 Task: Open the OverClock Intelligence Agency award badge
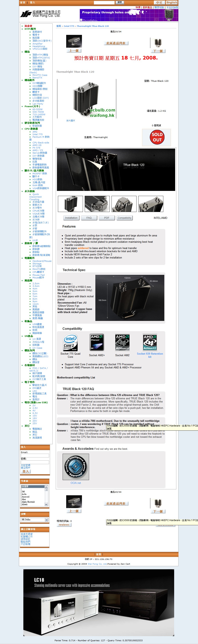[75, 467]
